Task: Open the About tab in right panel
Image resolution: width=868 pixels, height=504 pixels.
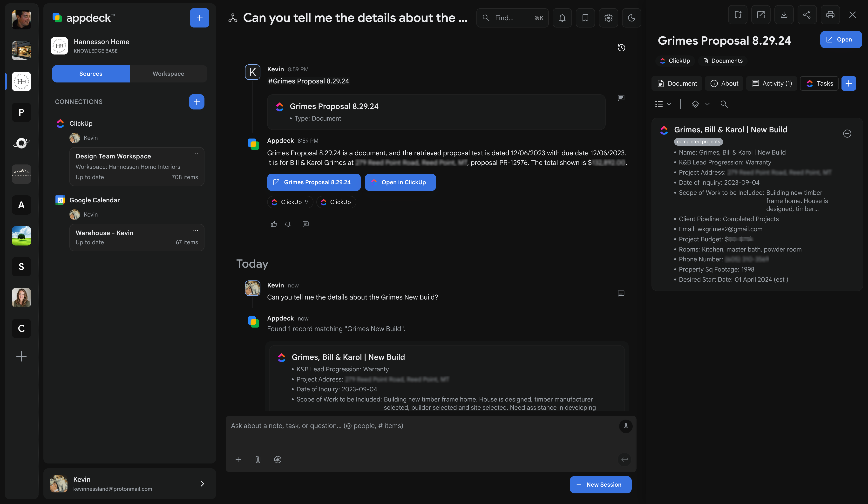Action: click(724, 83)
